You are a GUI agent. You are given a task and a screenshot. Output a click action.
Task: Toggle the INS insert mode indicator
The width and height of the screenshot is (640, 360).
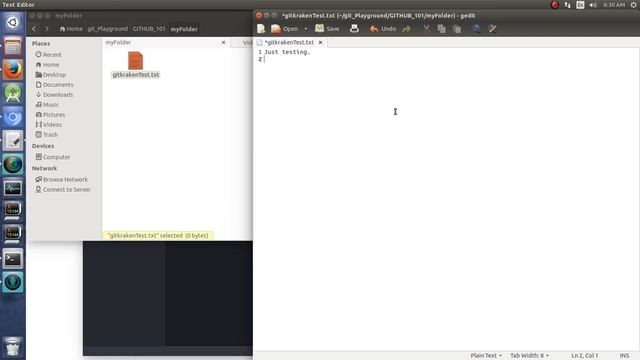point(624,356)
